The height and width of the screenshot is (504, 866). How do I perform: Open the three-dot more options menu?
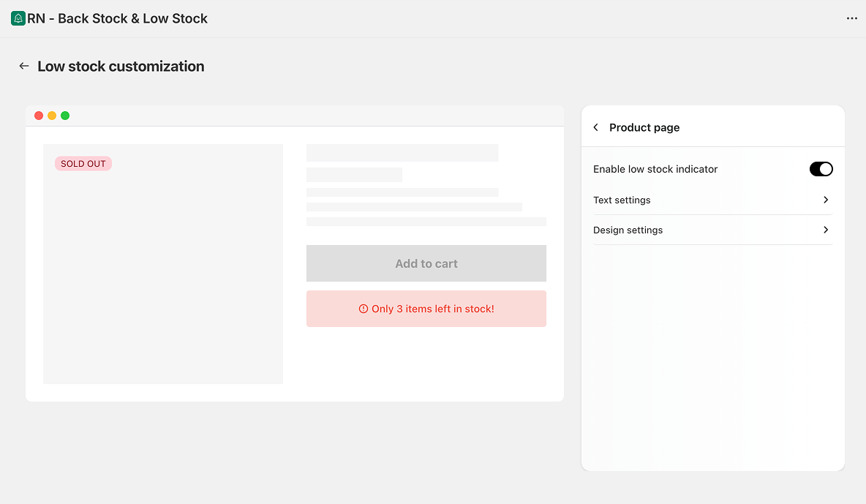(851, 18)
